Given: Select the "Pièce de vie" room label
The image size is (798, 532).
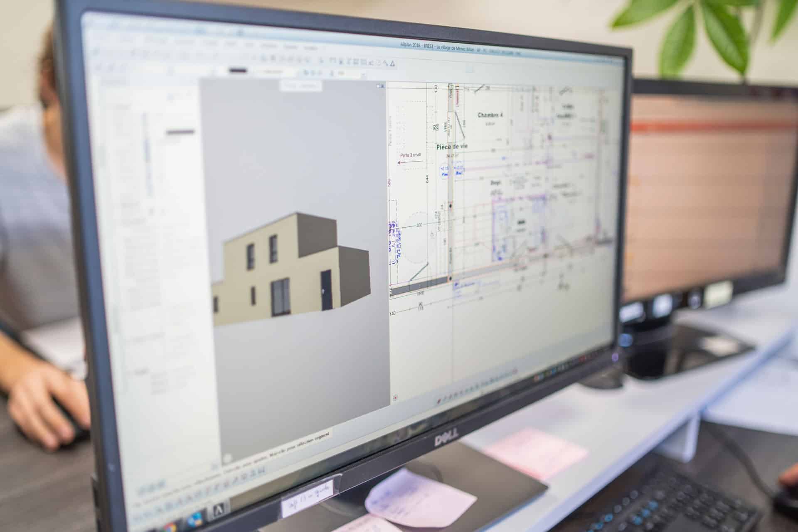Looking at the screenshot, I should [452, 147].
